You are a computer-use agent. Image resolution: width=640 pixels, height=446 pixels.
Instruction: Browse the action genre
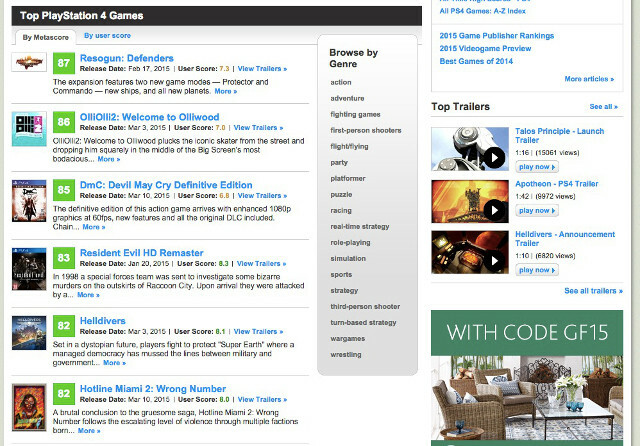(341, 82)
